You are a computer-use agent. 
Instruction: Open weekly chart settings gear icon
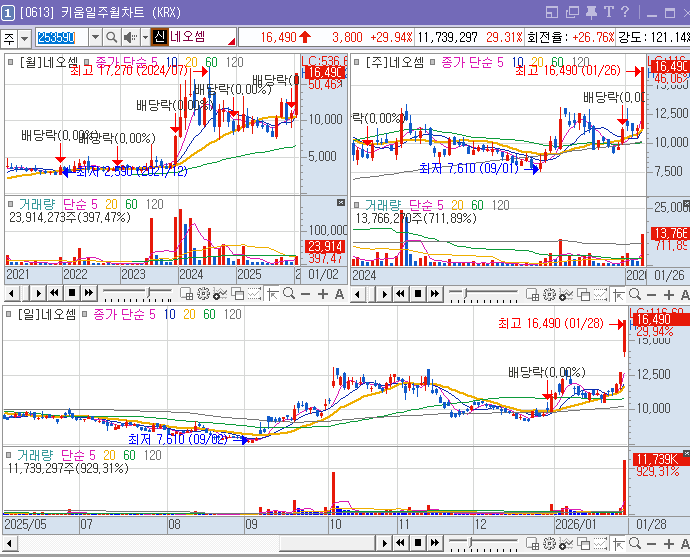pos(549,294)
